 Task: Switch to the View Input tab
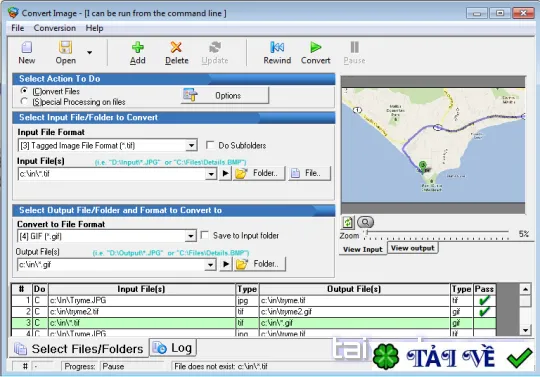click(x=363, y=249)
